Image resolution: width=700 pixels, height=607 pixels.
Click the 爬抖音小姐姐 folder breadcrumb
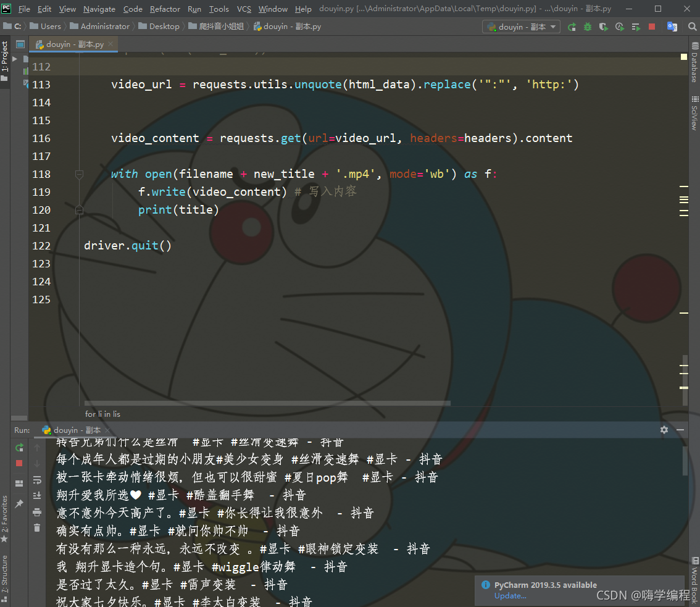(217, 27)
